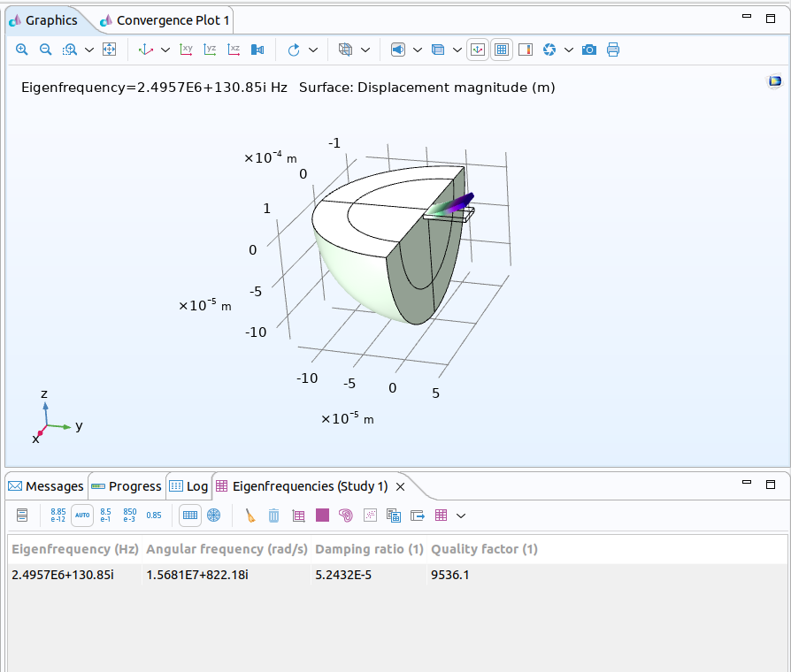Toggle the AUTO number format button
Viewport: 791px width, 672px height.
pyautogui.click(x=82, y=515)
